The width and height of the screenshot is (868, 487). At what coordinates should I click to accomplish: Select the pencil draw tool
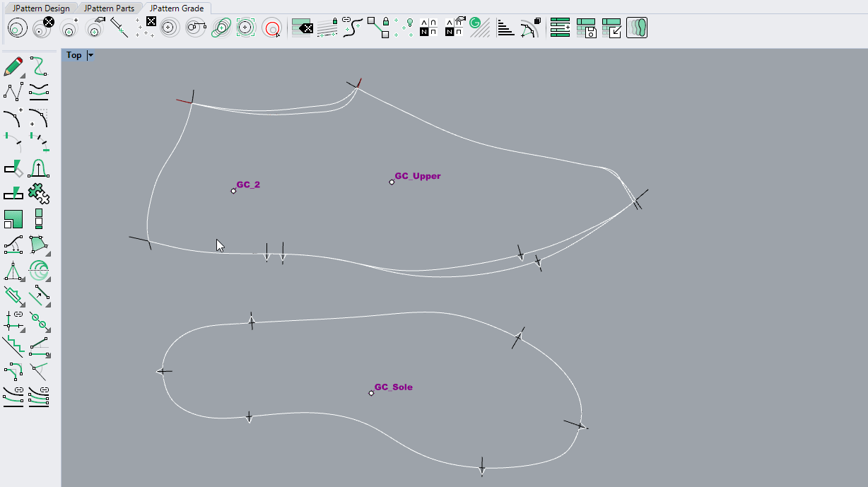coord(13,67)
